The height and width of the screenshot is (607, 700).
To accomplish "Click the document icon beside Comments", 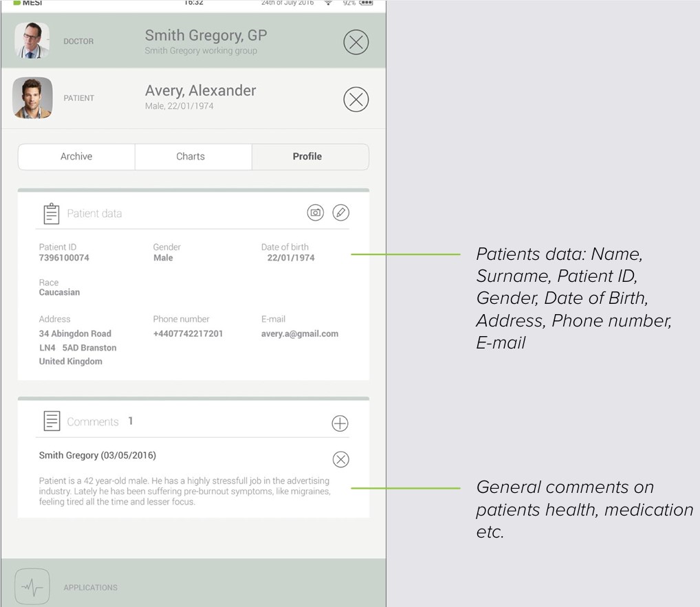I will point(51,421).
